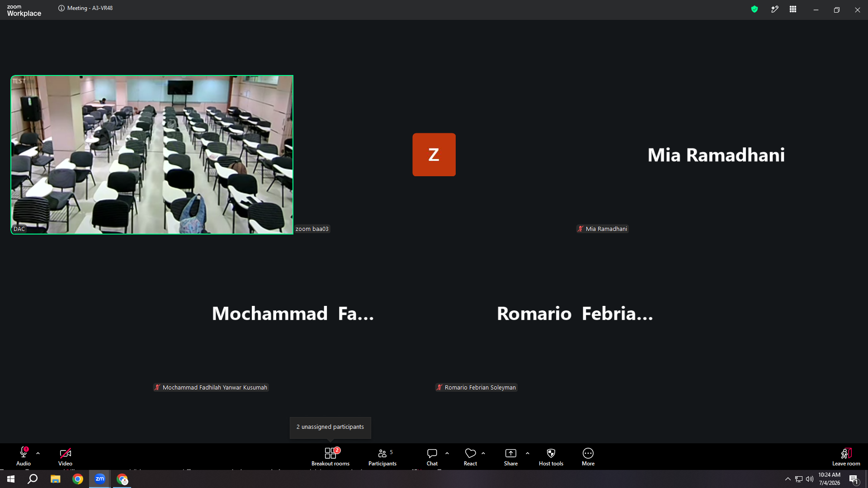Select the DAC classroom video thumbnail

(152, 155)
